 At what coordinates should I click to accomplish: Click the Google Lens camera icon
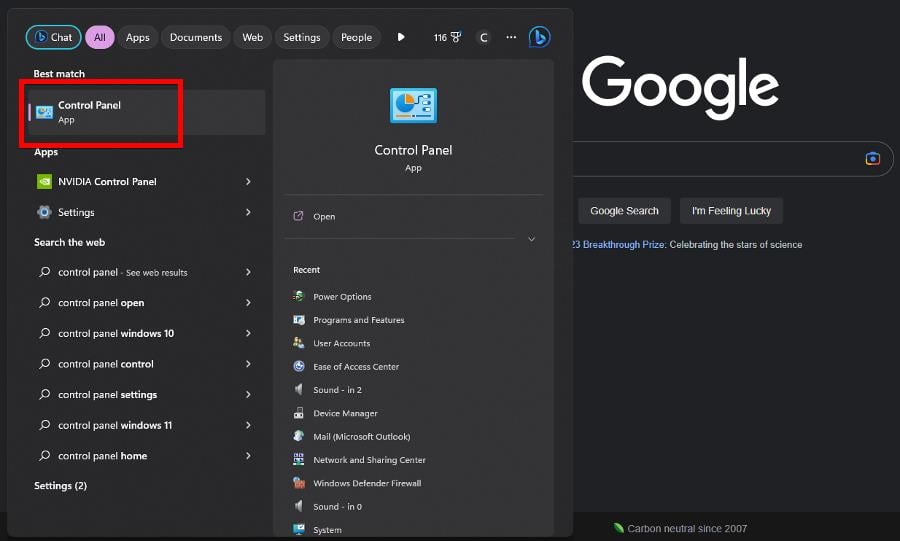pos(872,158)
